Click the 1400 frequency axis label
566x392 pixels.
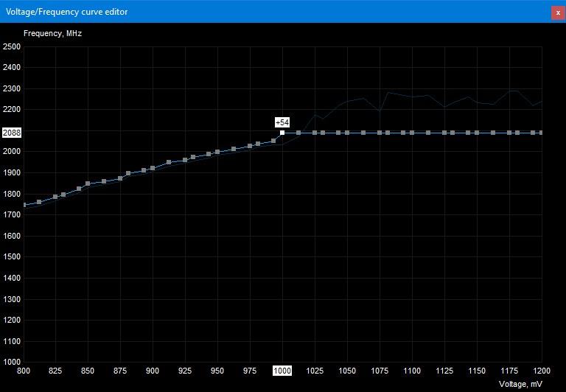pos(12,279)
